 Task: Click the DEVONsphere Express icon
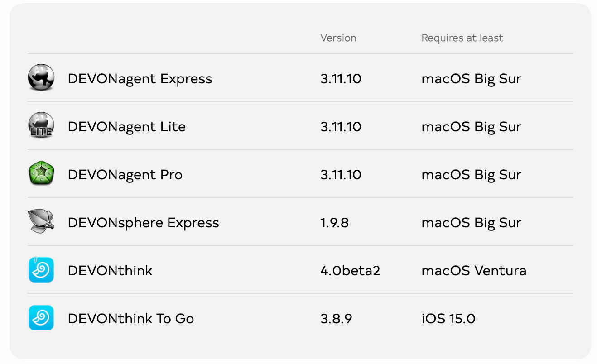(x=41, y=221)
